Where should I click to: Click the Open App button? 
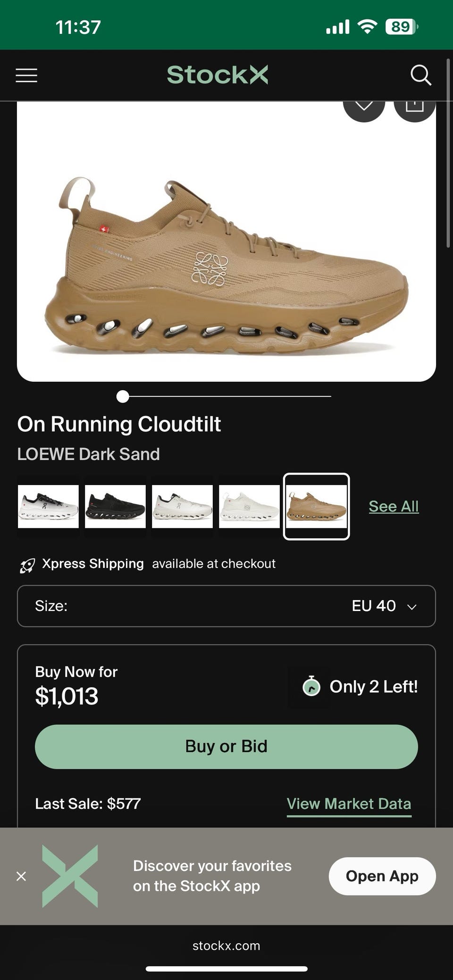coord(382,876)
